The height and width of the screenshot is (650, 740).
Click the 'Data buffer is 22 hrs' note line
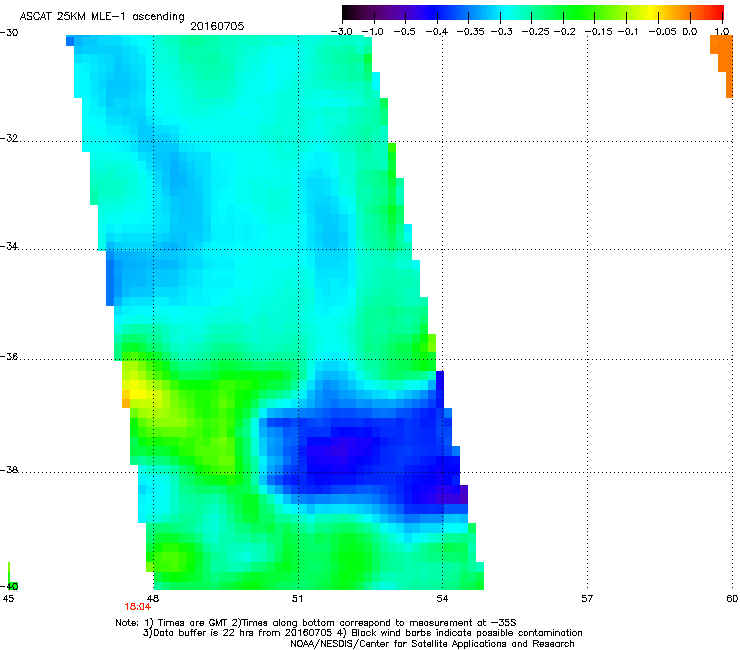[x=362, y=633]
